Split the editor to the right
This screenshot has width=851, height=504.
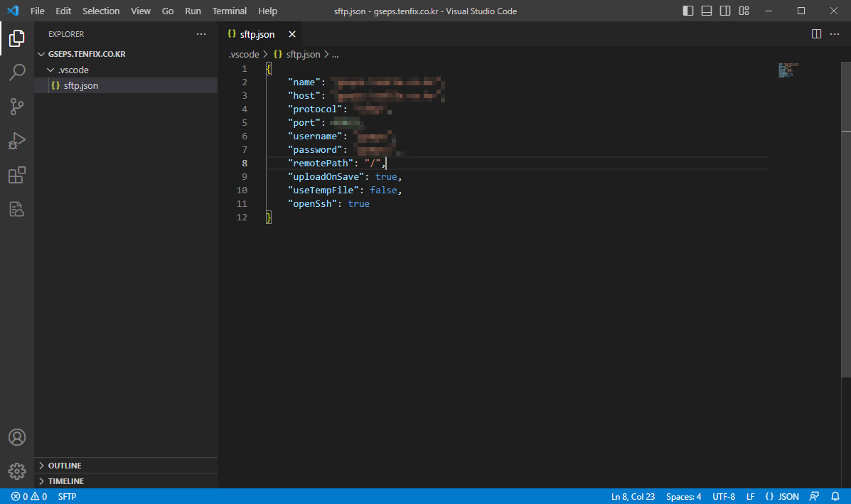tap(815, 33)
